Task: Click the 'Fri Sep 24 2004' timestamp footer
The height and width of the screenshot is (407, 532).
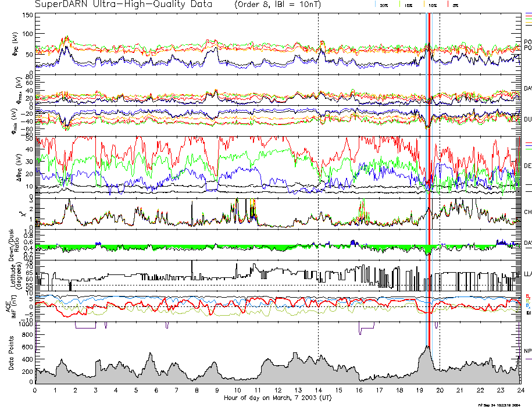Action: tap(499, 405)
